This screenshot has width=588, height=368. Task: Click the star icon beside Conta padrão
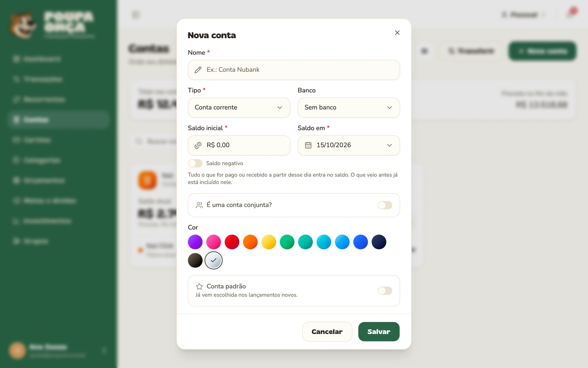pos(199,287)
